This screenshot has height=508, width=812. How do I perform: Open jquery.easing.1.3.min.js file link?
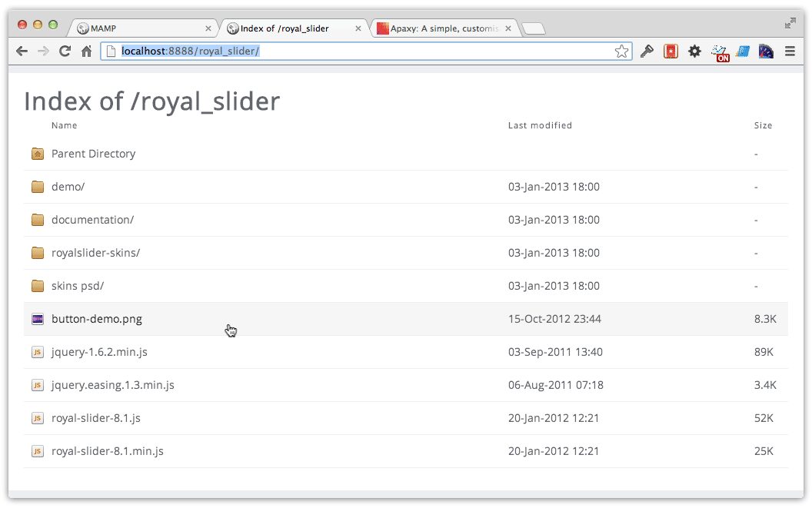pyautogui.click(x=113, y=385)
